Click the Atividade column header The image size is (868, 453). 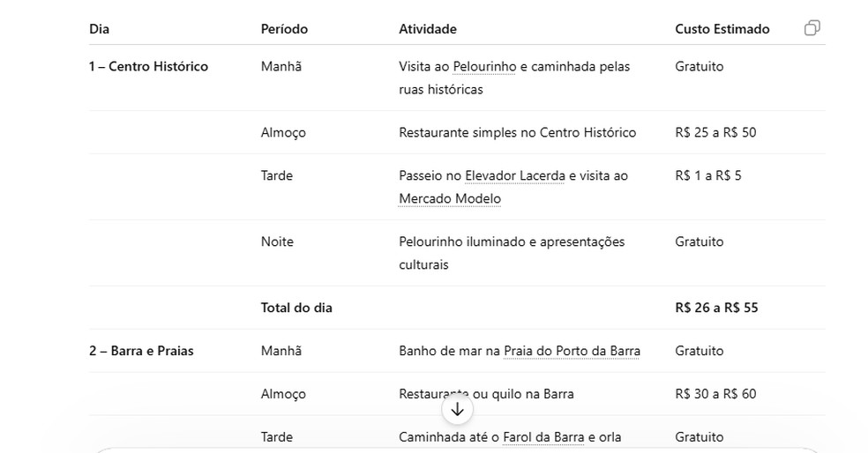pos(427,29)
